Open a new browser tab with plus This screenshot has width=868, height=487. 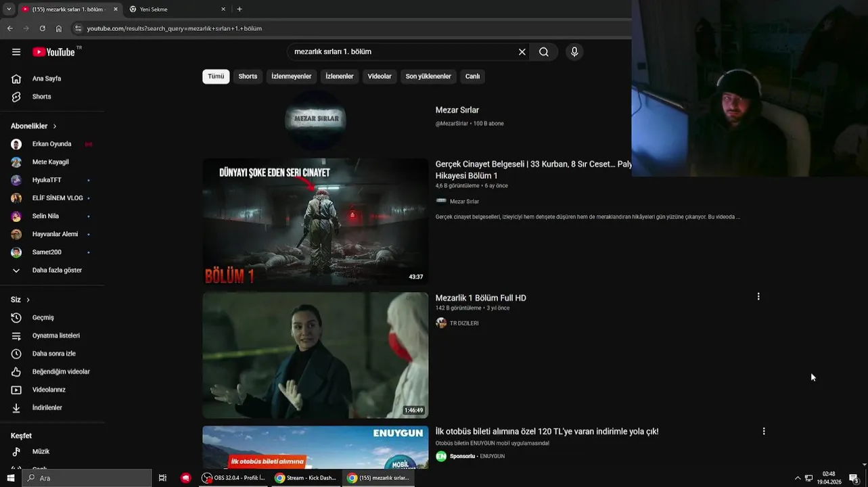pos(239,9)
